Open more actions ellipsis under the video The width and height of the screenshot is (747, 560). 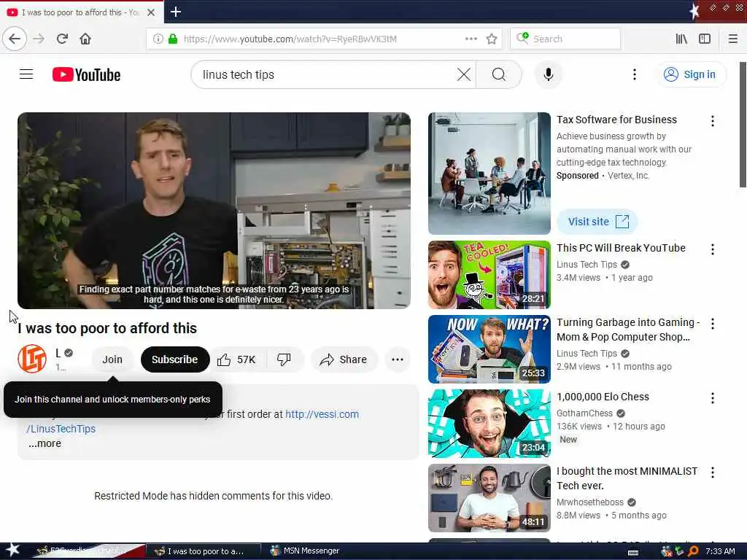(x=398, y=359)
